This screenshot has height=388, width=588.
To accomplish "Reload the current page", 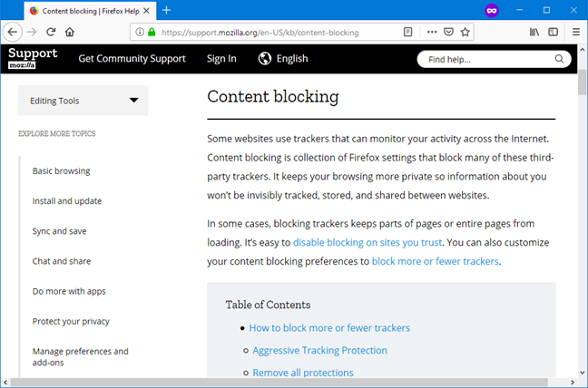I will (51, 33).
